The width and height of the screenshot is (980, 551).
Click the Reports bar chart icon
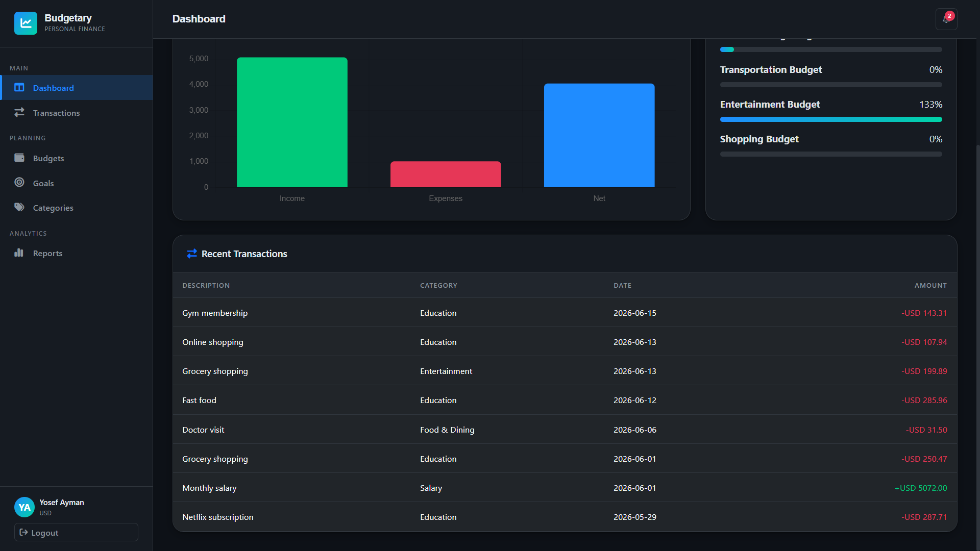click(19, 253)
